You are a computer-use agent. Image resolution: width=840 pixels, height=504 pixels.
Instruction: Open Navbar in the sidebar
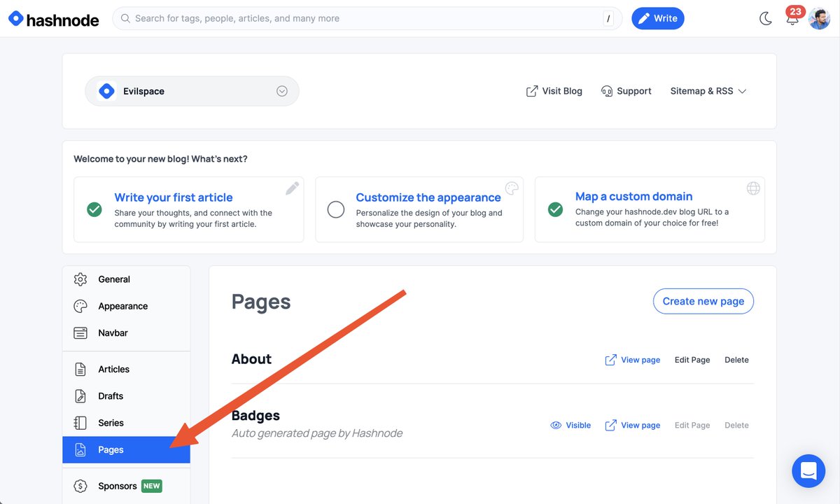(x=126, y=332)
